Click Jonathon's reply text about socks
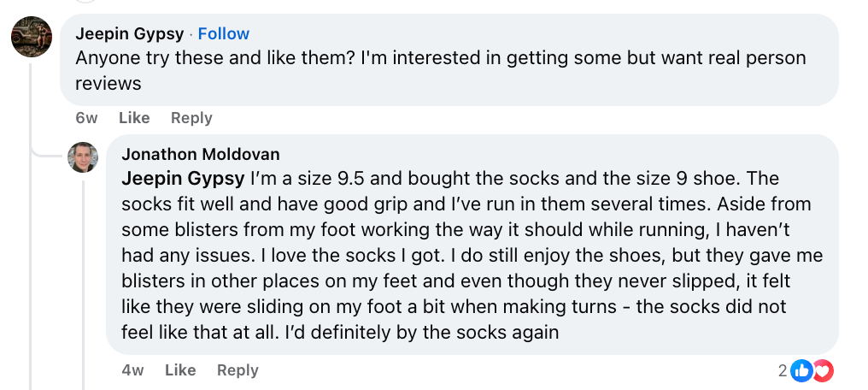 pyautogui.click(x=461, y=255)
